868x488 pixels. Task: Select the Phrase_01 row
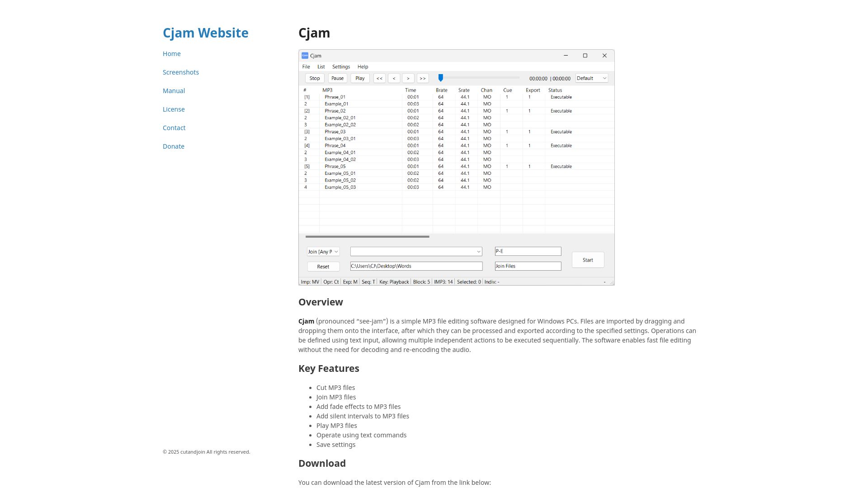pos(456,97)
